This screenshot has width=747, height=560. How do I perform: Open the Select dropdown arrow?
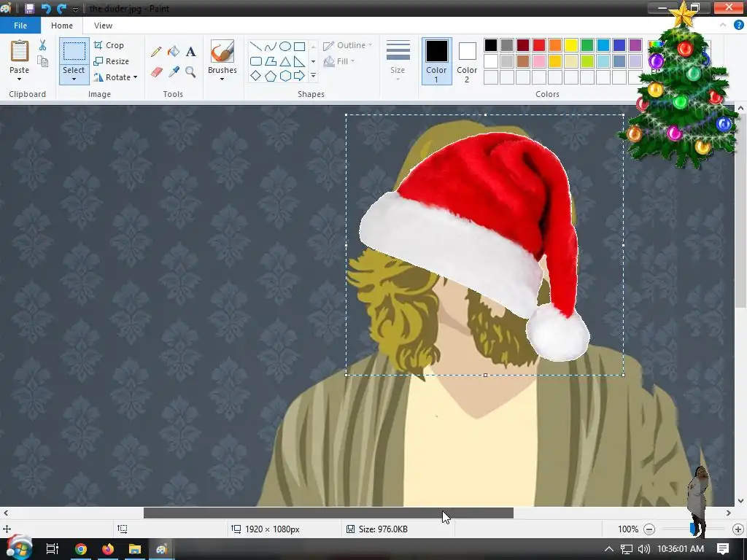click(74, 79)
